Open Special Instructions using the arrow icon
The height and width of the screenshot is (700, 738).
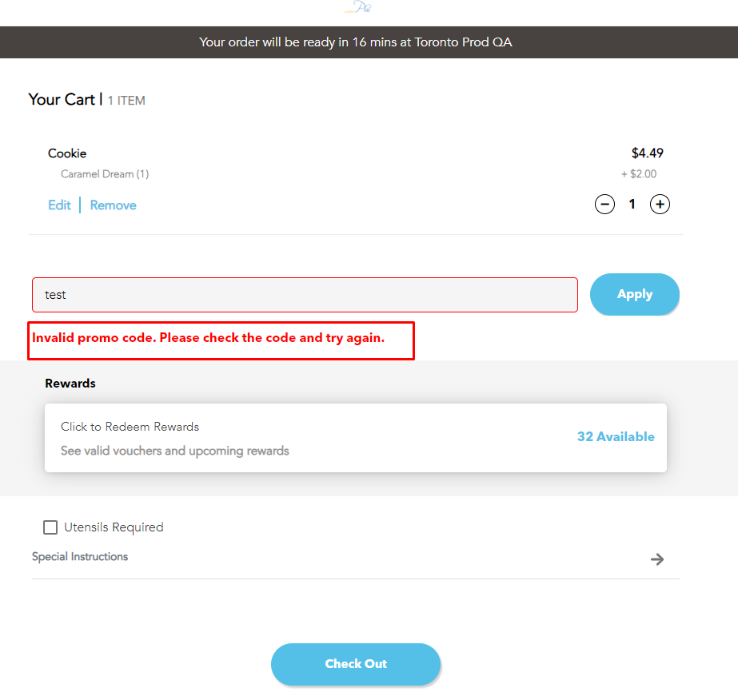pos(657,559)
